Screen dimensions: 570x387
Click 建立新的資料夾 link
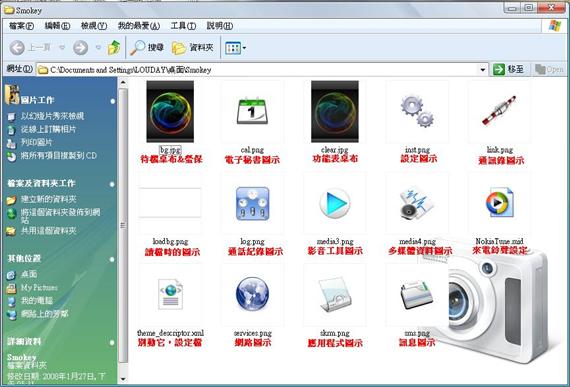click(48, 199)
